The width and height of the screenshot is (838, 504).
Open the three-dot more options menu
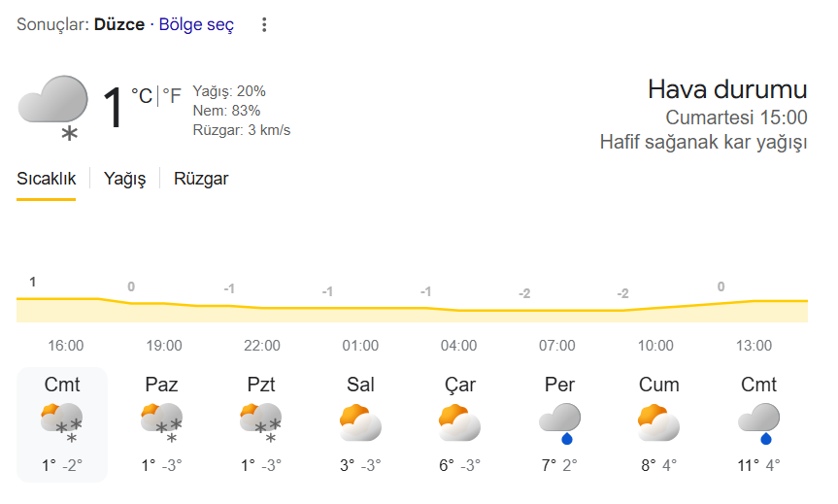click(x=264, y=25)
